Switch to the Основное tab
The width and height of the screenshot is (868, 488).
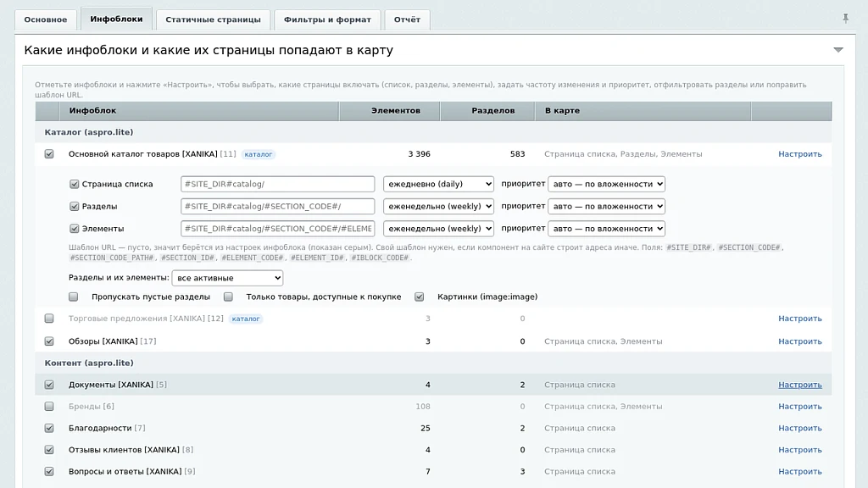coord(46,19)
